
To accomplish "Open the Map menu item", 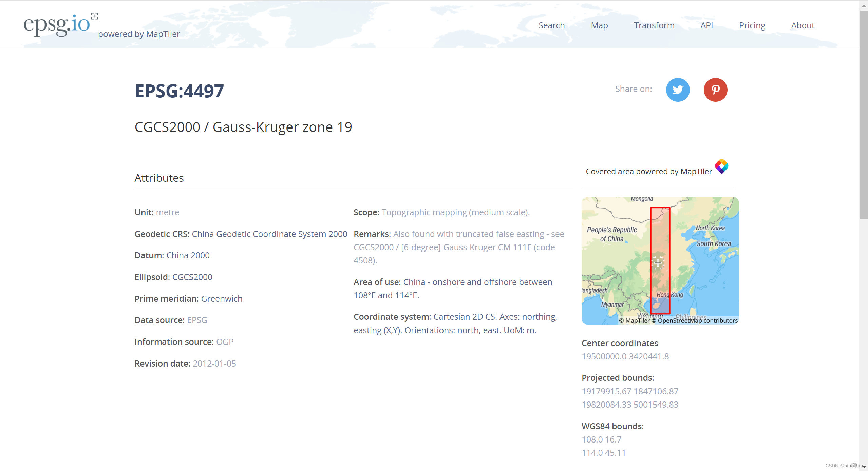I will [599, 25].
